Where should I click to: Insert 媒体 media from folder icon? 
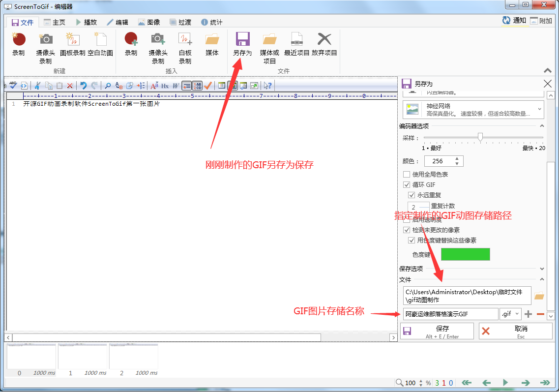click(x=212, y=40)
